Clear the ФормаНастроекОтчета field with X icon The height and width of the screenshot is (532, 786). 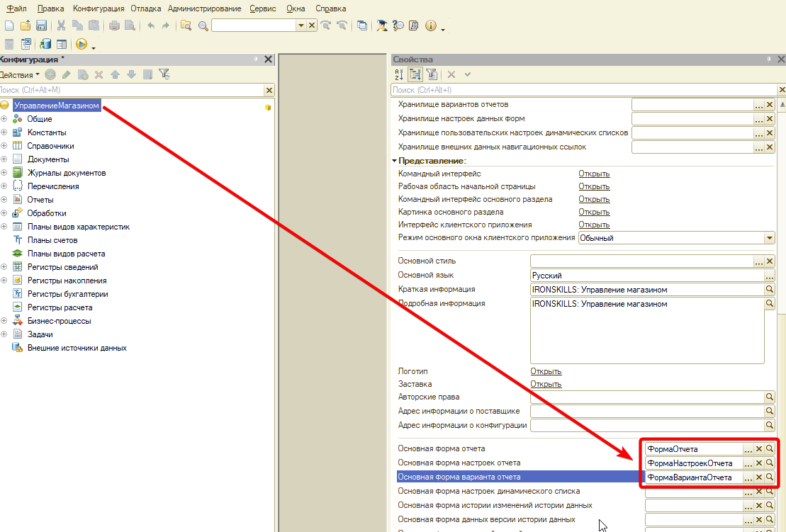758,463
